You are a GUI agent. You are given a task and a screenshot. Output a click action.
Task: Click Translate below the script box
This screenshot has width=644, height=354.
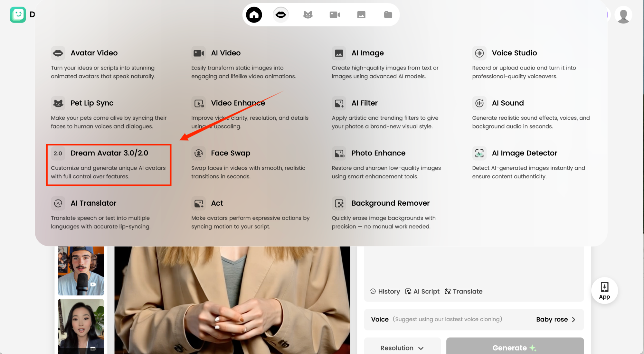point(464,292)
